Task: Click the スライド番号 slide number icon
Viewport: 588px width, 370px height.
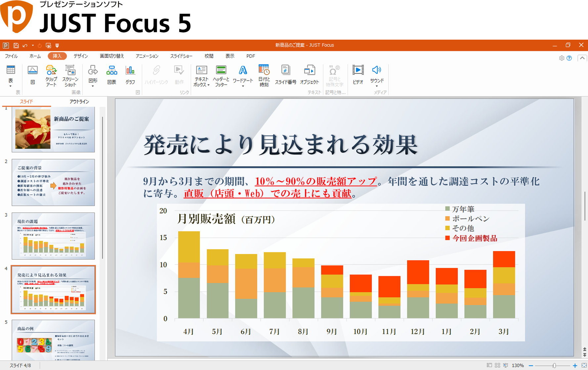Action: 285,75
